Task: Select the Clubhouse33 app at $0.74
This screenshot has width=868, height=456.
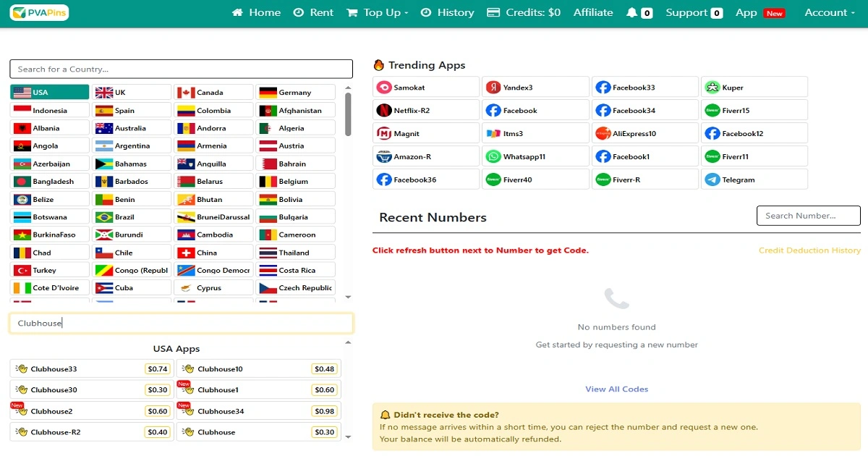Action: [x=91, y=368]
